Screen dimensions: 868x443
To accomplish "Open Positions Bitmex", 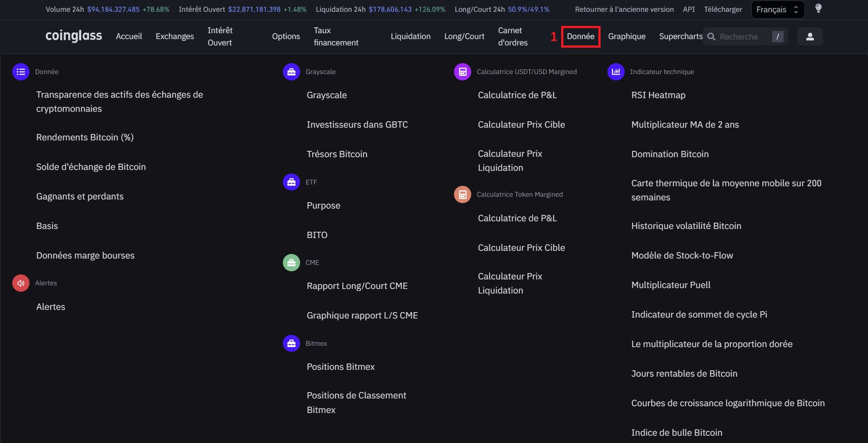I will (341, 367).
